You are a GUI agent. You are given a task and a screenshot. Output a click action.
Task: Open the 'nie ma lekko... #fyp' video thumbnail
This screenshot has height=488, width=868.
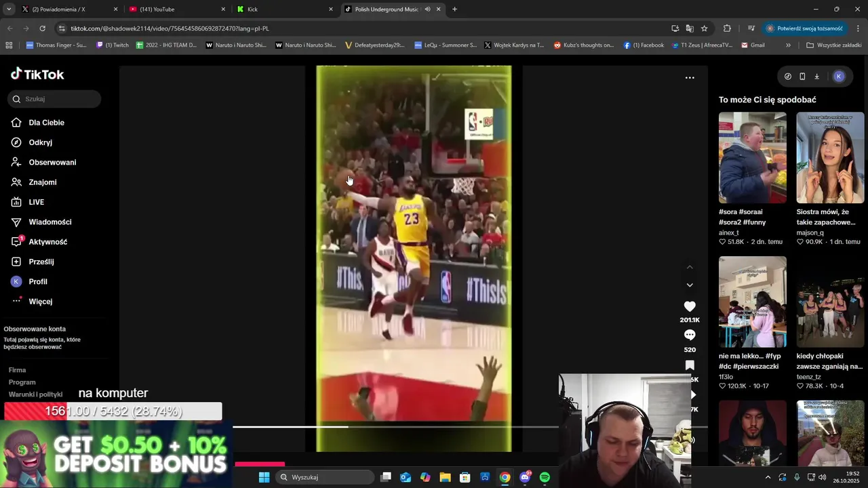[x=753, y=302]
